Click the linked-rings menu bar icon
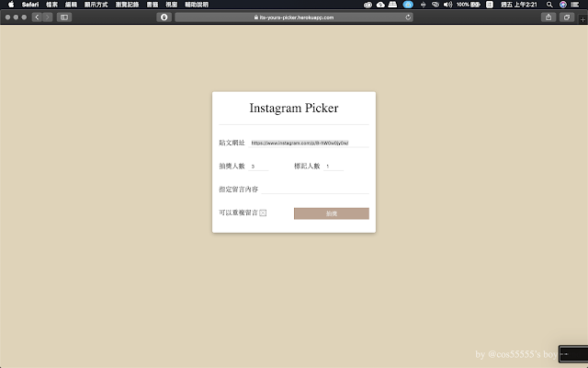The height and width of the screenshot is (368, 588). click(435, 5)
